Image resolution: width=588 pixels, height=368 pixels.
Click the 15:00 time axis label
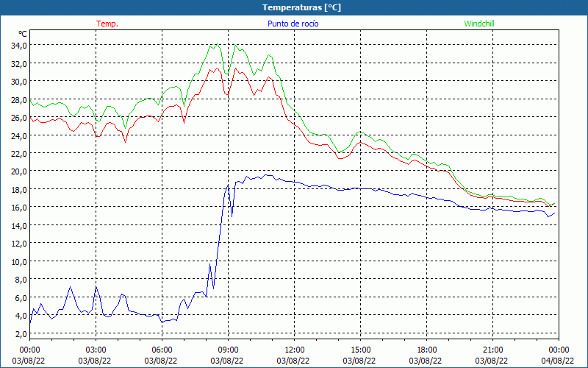click(x=360, y=350)
